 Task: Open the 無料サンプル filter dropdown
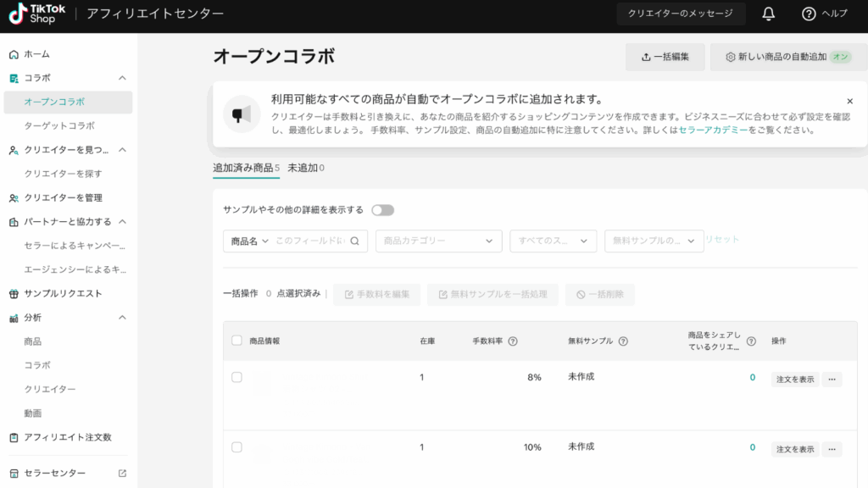(x=654, y=241)
